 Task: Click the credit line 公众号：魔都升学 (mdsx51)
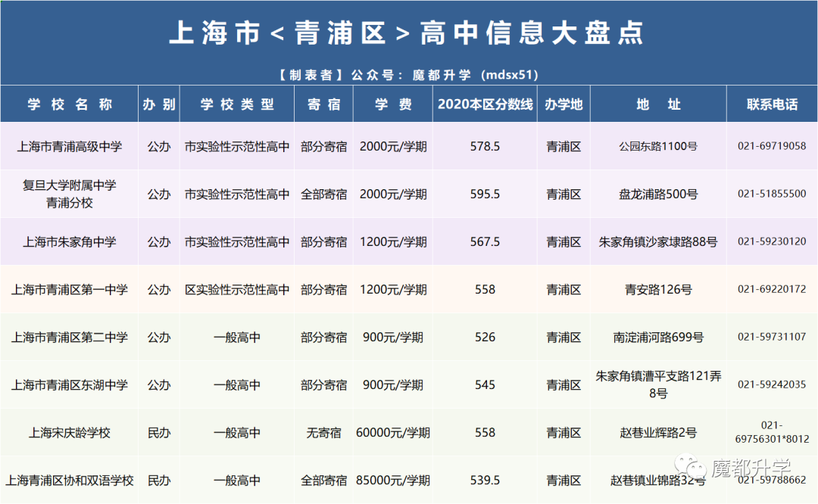pos(445,75)
